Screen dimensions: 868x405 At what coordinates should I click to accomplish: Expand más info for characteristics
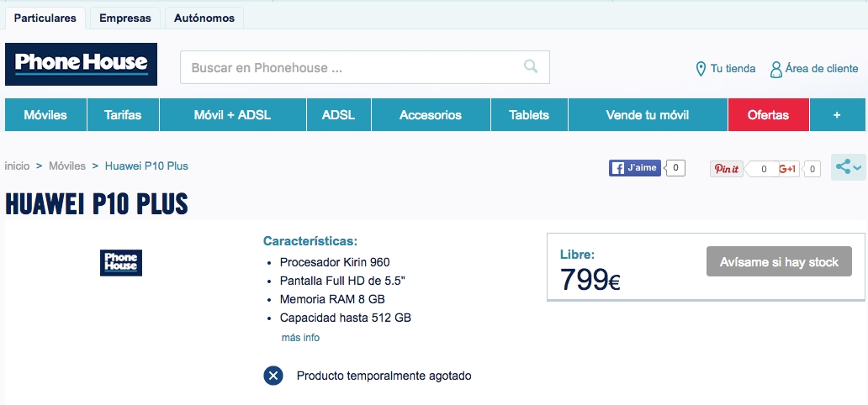[300, 338]
